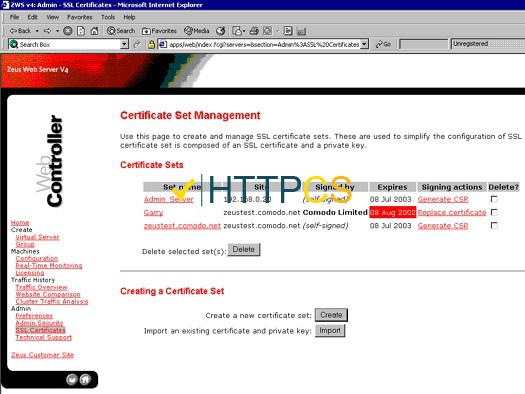The width and height of the screenshot is (525, 394).
Task: Expand the Search Box dropdown arrow
Action: (124, 44)
